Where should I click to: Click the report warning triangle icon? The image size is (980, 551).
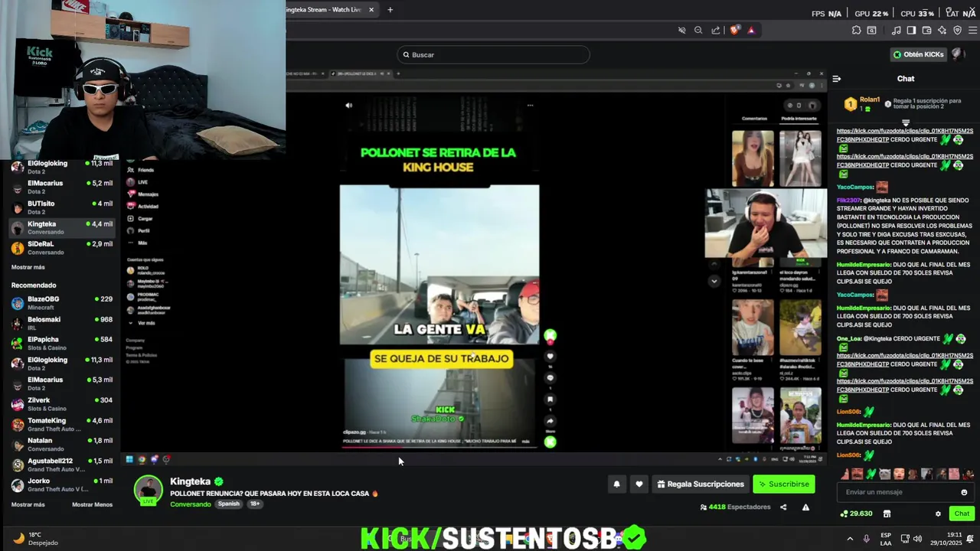tap(805, 507)
